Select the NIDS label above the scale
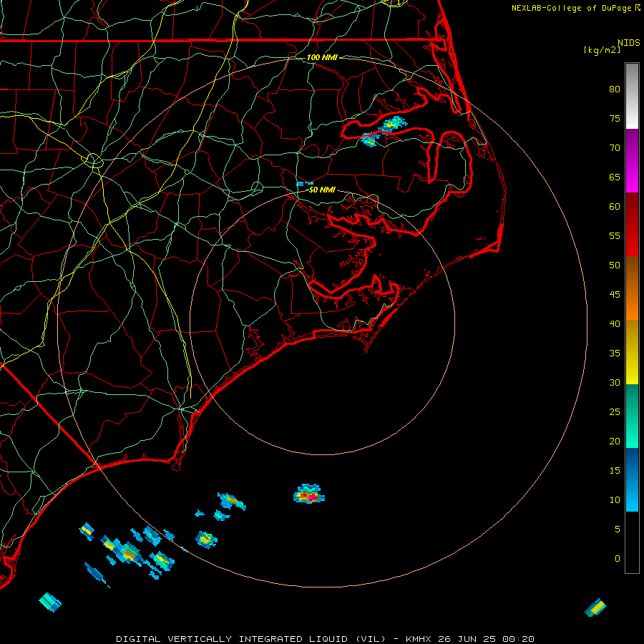Image resolution: width=644 pixels, height=644 pixels. point(629,43)
